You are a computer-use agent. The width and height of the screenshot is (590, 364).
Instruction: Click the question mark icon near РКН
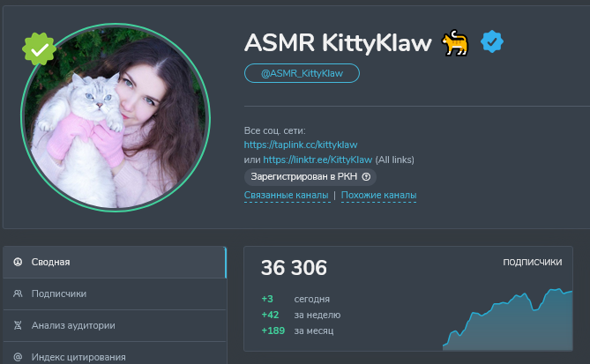click(x=366, y=177)
